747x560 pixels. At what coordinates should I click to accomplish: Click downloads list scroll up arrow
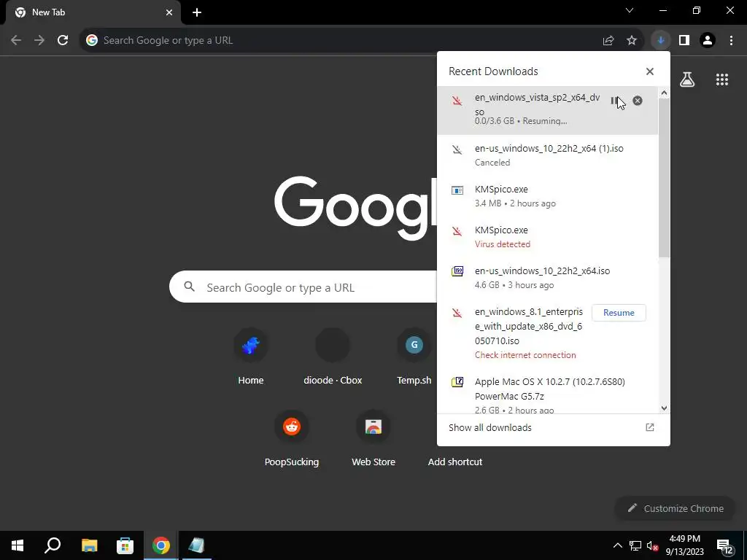[x=664, y=93]
